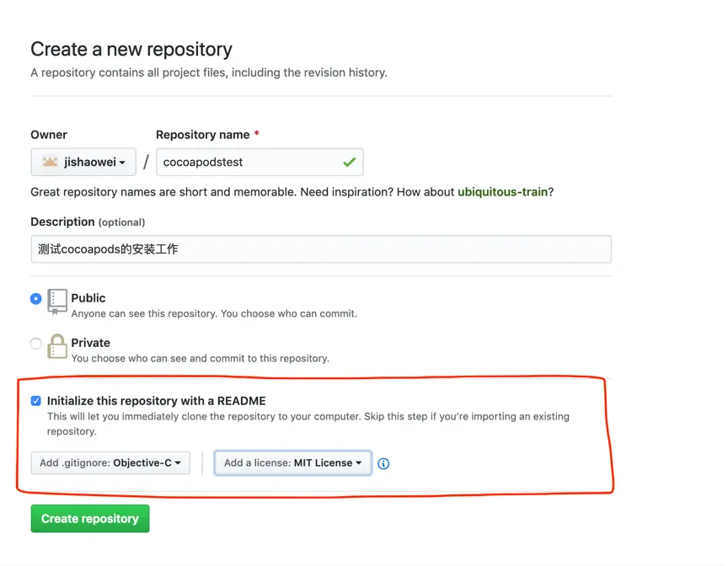The width and height of the screenshot is (728, 566).
Task: Select the Public radio button
Action: pos(35,298)
